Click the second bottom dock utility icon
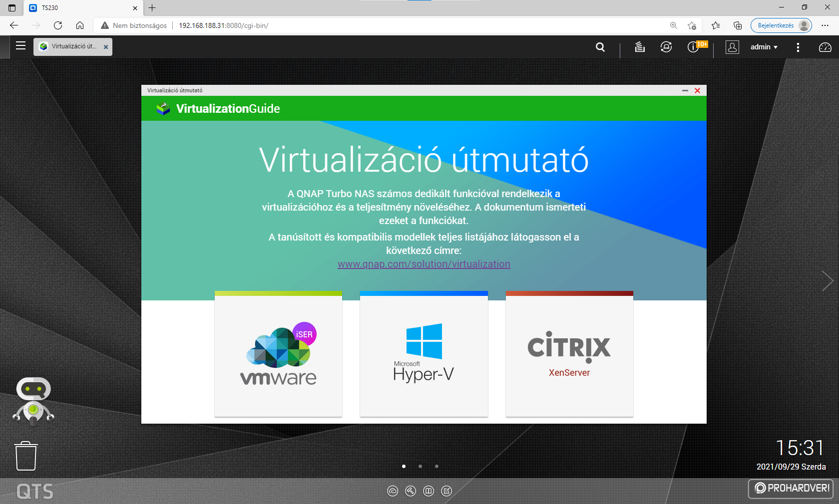Viewport: 839px width, 504px height. tap(411, 491)
